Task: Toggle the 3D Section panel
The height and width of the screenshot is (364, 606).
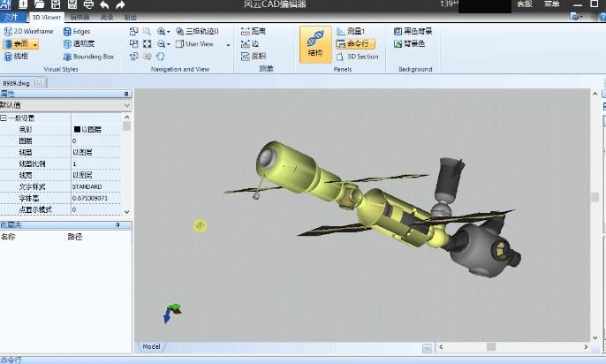Action: pos(358,57)
